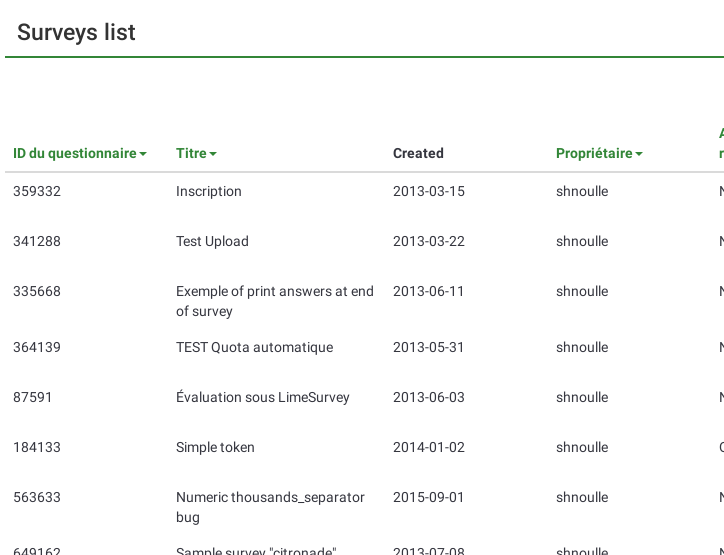This screenshot has width=724, height=555.
Task: Open the Test Upload survey
Action: pyautogui.click(x=212, y=241)
